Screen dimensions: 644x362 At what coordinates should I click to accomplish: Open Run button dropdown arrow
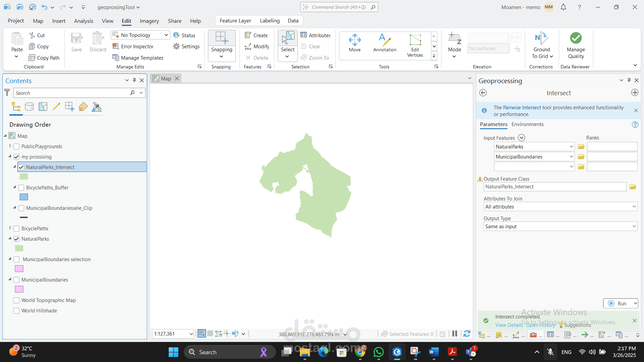[x=635, y=304]
